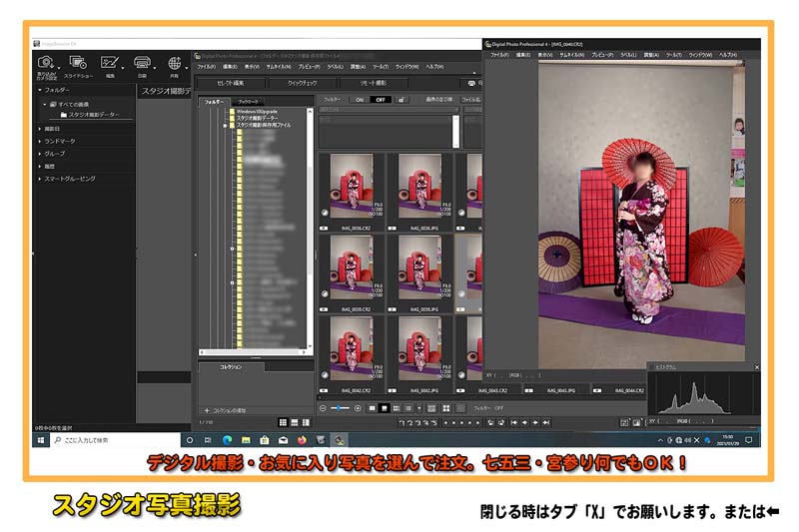Viewport: 799px width, 532px height.
Task: Click the globe share icon in ImageBrowser
Action: (x=174, y=63)
